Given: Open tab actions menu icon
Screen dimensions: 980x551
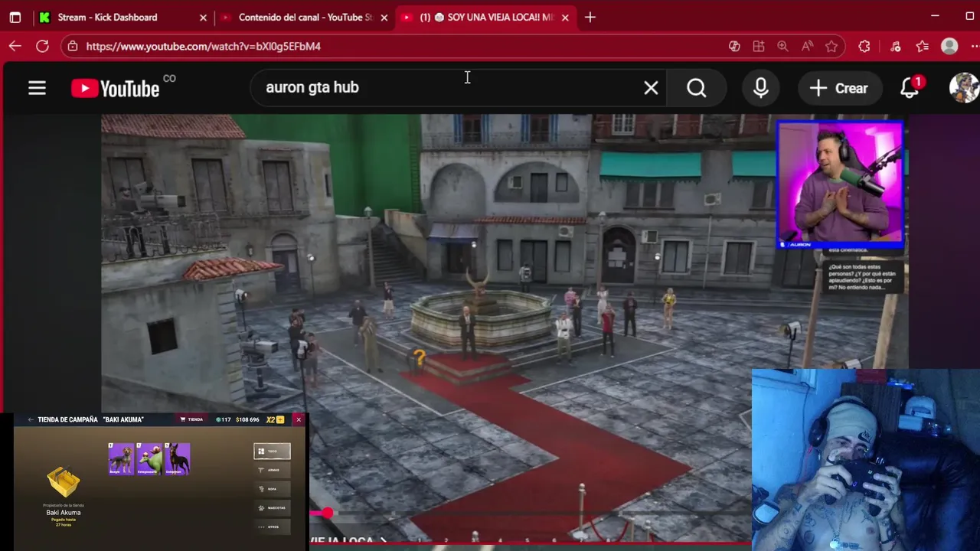Looking at the screenshot, I should (x=15, y=17).
